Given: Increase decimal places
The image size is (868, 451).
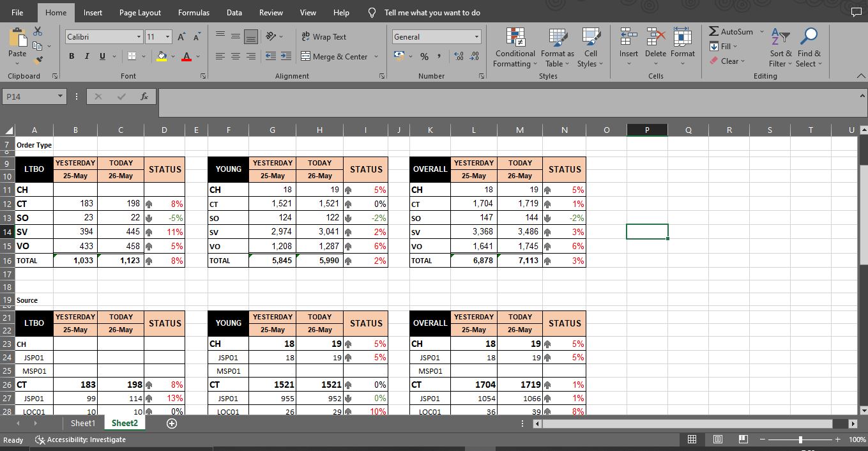Looking at the screenshot, I should [459, 57].
